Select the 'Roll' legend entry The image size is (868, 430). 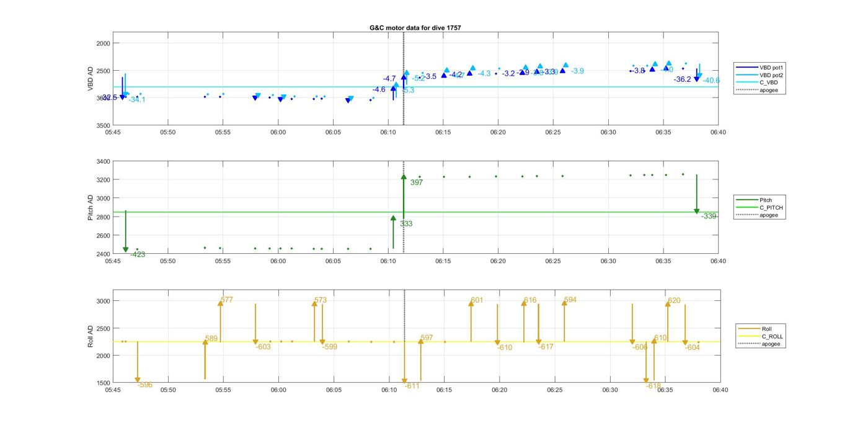point(767,329)
